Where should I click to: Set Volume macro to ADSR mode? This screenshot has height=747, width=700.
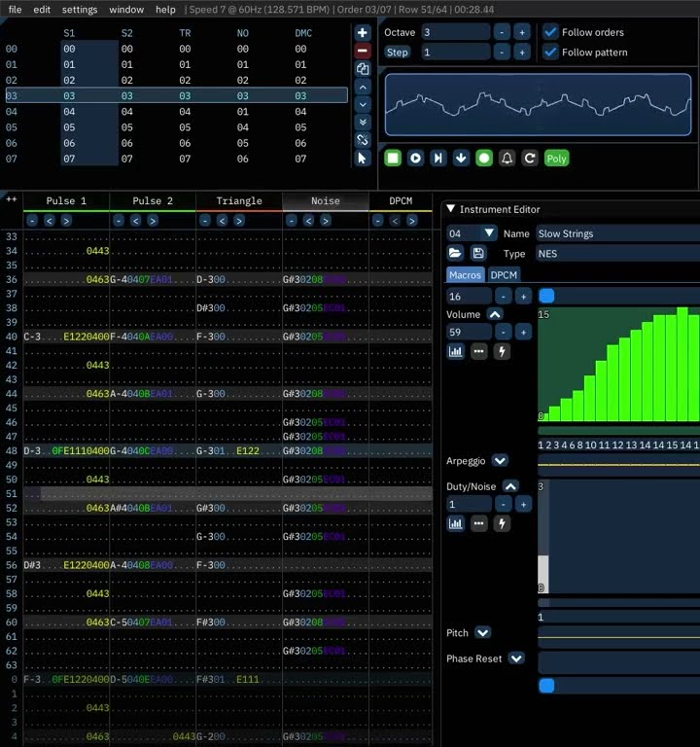pyautogui.click(x=478, y=351)
